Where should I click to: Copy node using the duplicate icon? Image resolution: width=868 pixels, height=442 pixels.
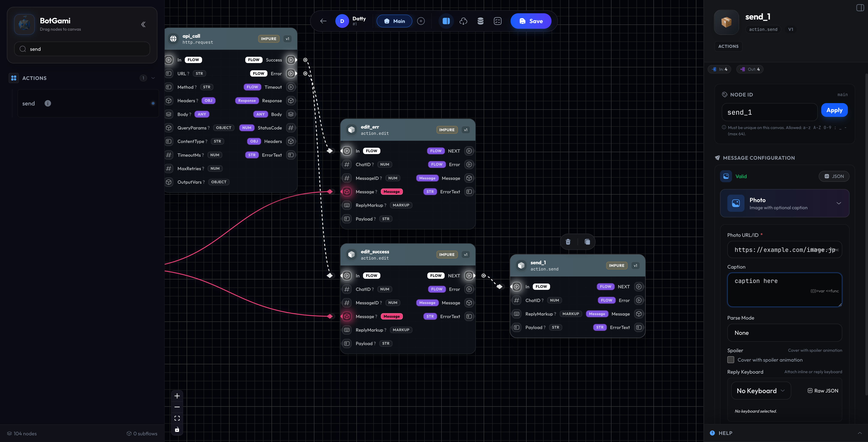587,242
